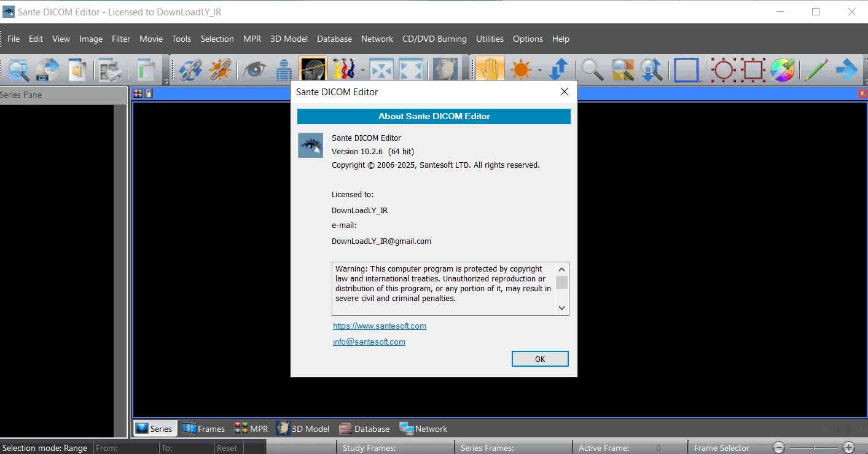868x454 pixels.
Task: Select the red rectangle selection tool
Action: [753, 69]
